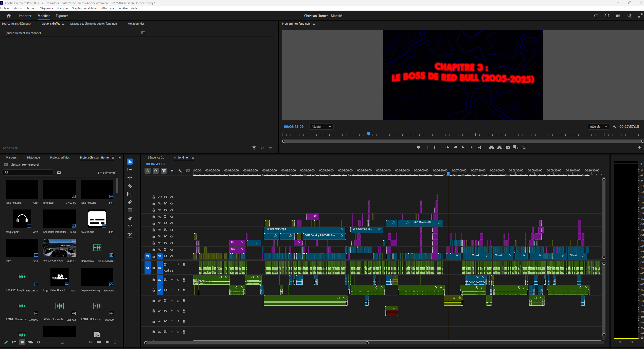Select the casque.png thumbnail
The image size is (644, 349).
coord(22,219)
